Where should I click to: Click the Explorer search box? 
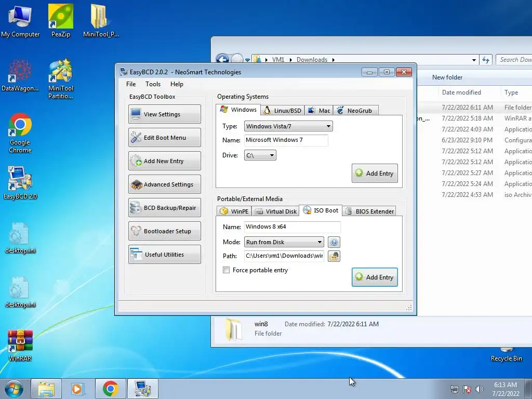514,60
